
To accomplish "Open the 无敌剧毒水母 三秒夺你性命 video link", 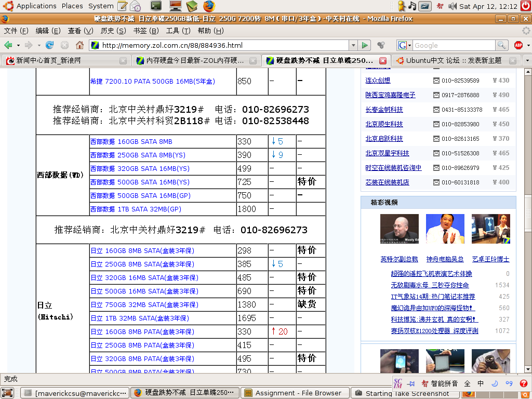I will pyautogui.click(x=430, y=285).
